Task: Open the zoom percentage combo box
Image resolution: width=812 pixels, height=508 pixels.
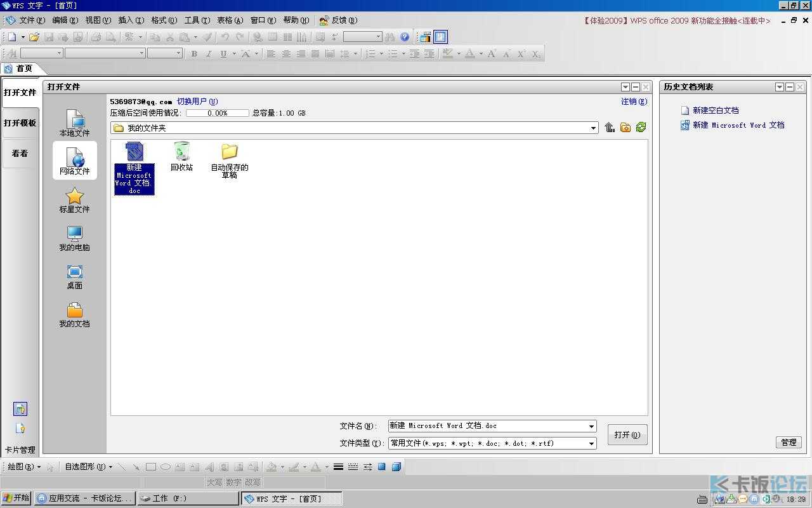Action: coord(363,37)
